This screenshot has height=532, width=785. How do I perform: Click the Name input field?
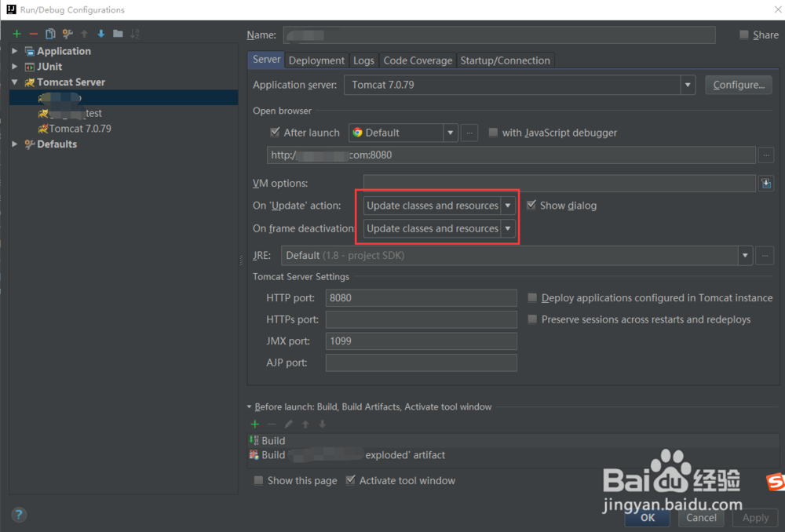(x=499, y=35)
